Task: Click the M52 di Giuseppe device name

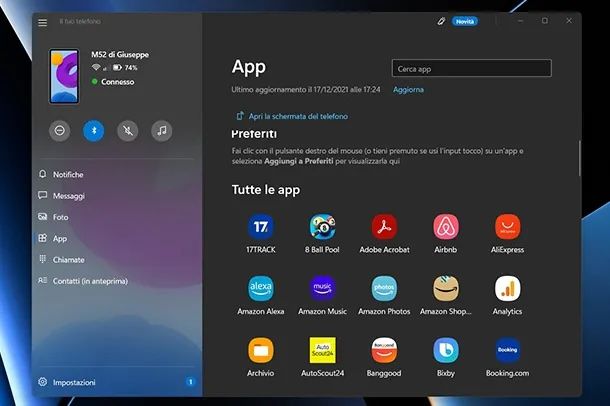Action: 120,54
